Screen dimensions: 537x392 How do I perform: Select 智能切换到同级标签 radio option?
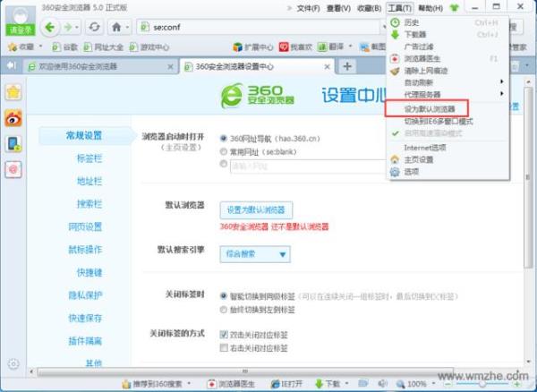point(223,296)
